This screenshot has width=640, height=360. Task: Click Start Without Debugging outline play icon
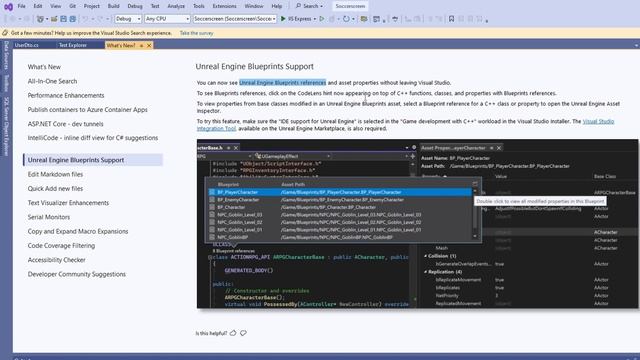(322, 19)
